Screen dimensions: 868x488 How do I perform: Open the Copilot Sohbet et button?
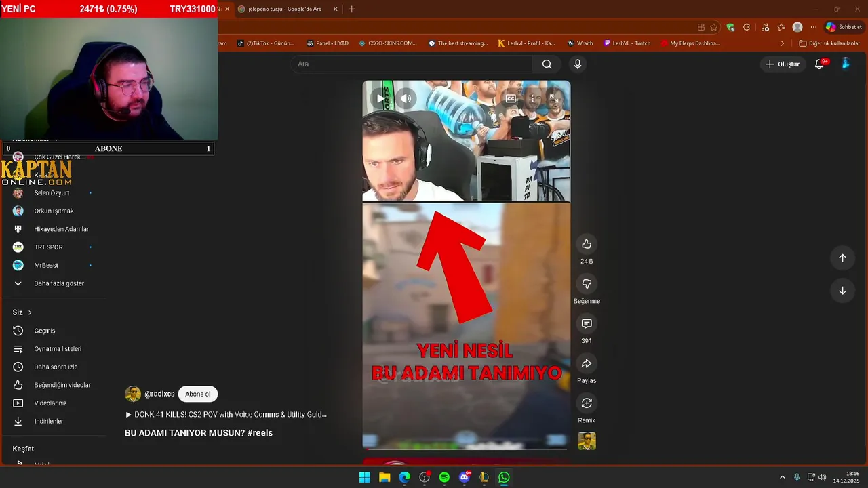tap(844, 27)
